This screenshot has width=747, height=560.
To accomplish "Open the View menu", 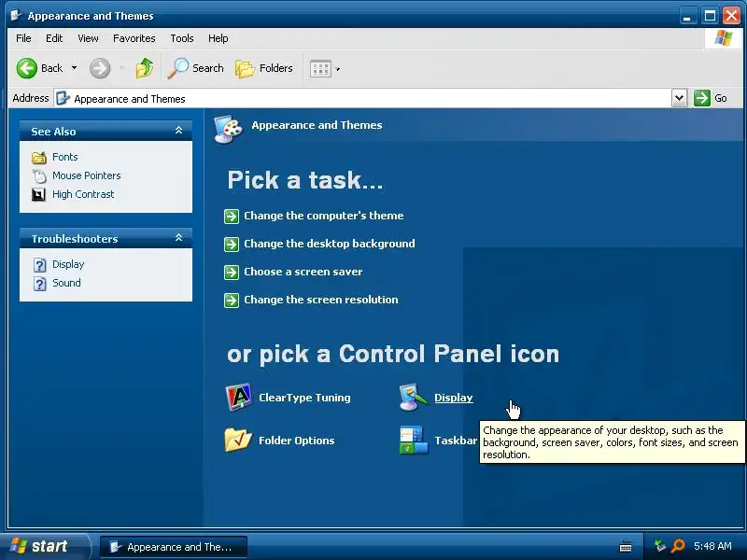I will [x=88, y=38].
